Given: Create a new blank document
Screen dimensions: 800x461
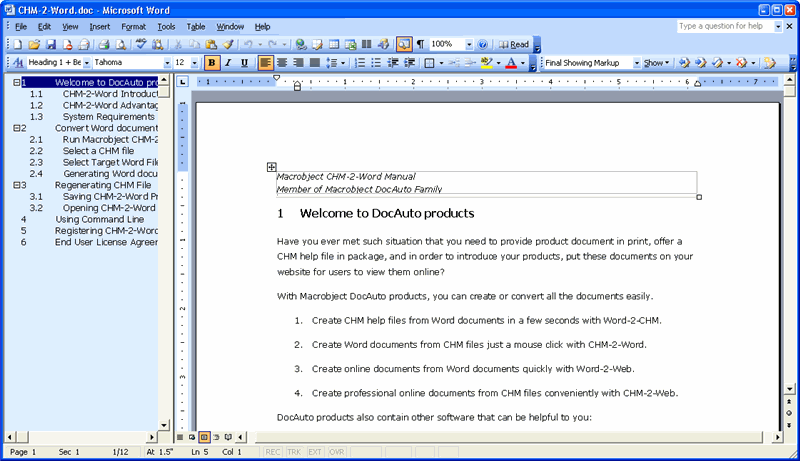Looking at the screenshot, I should (x=18, y=45).
